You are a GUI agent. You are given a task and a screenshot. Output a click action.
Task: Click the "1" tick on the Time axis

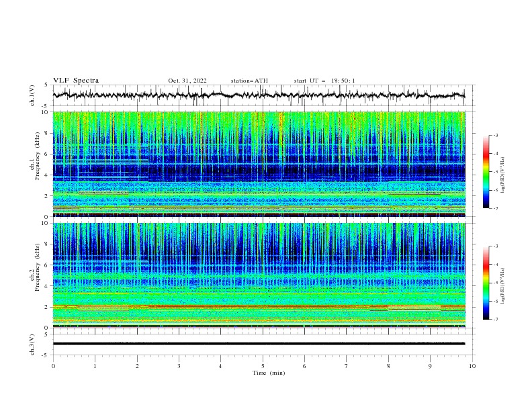[x=95, y=366]
